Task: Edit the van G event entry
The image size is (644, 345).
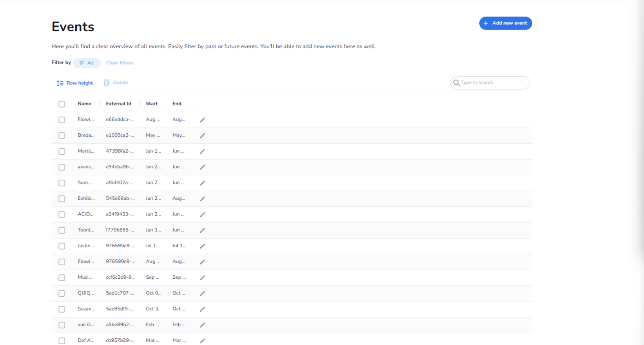Action: (202, 325)
